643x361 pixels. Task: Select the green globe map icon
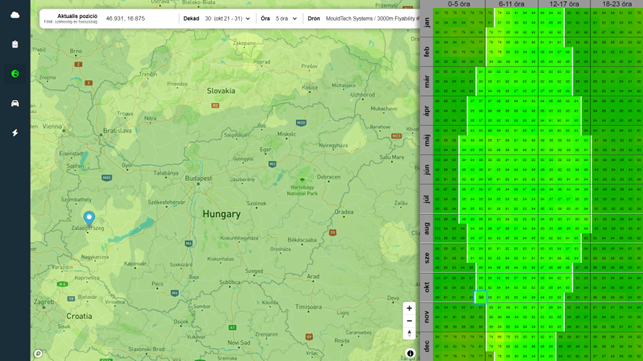pyautogui.click(x=15, y=74)
